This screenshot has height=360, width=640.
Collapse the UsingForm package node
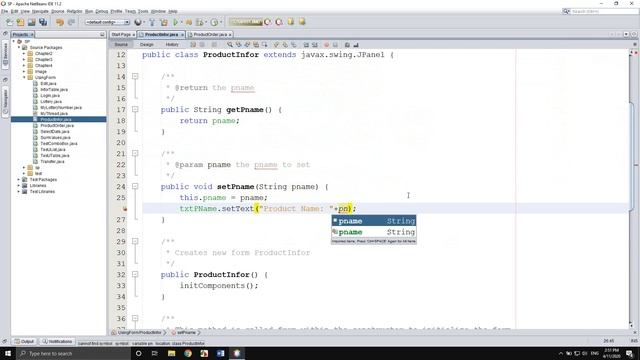pyautogui.click(x=24, y=77)
